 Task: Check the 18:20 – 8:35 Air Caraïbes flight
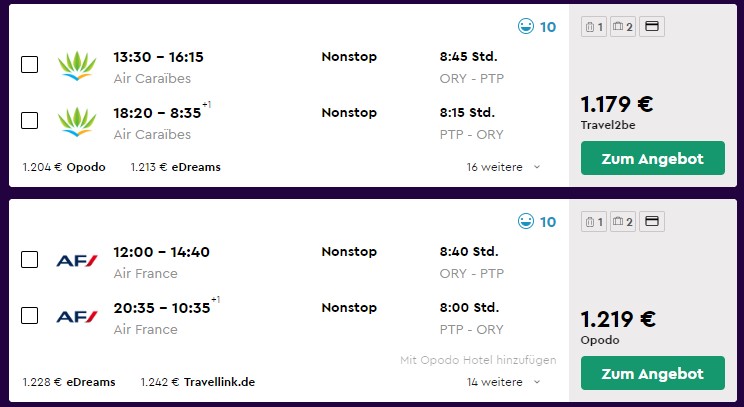[x=30, y=121]
